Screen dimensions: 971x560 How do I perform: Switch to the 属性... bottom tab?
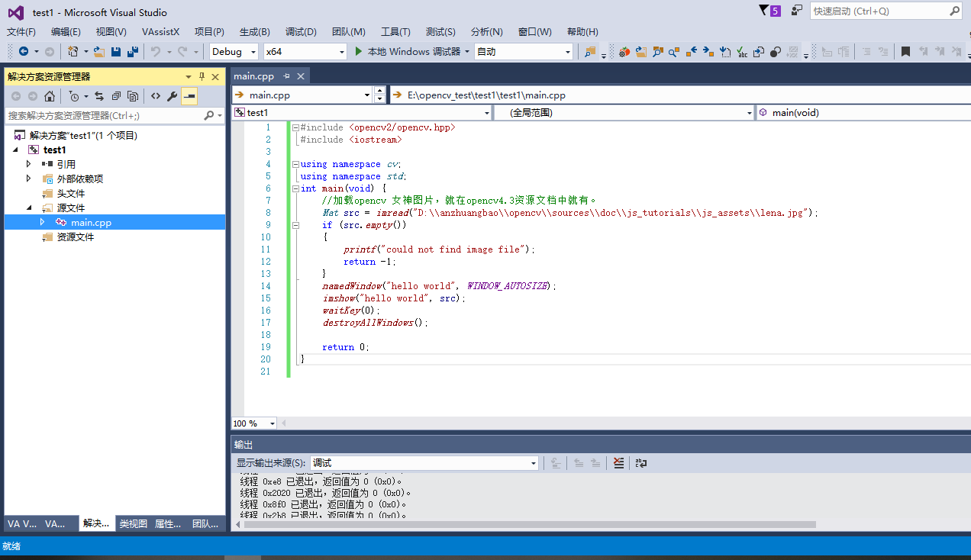(x=168, y=523)
